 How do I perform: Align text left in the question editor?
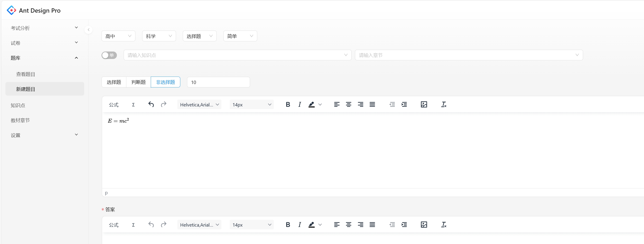pyautogui.click(x=336, y=104)
